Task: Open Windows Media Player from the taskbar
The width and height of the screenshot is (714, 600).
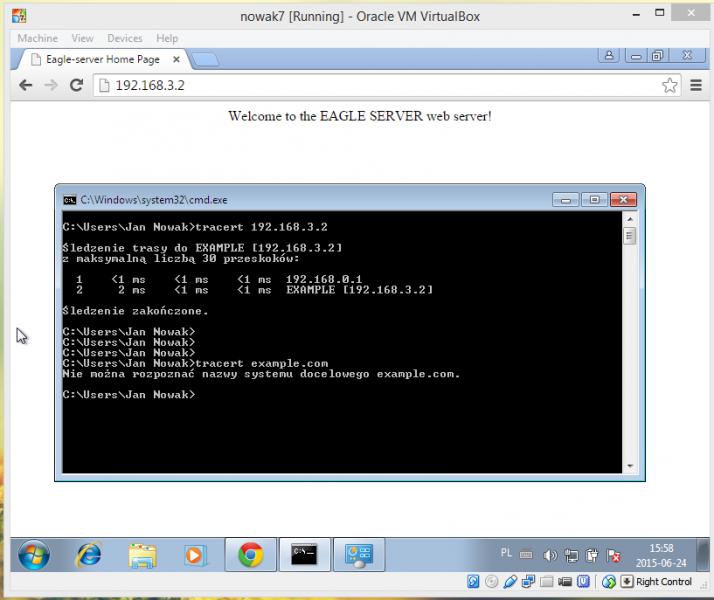Action: 195,555
